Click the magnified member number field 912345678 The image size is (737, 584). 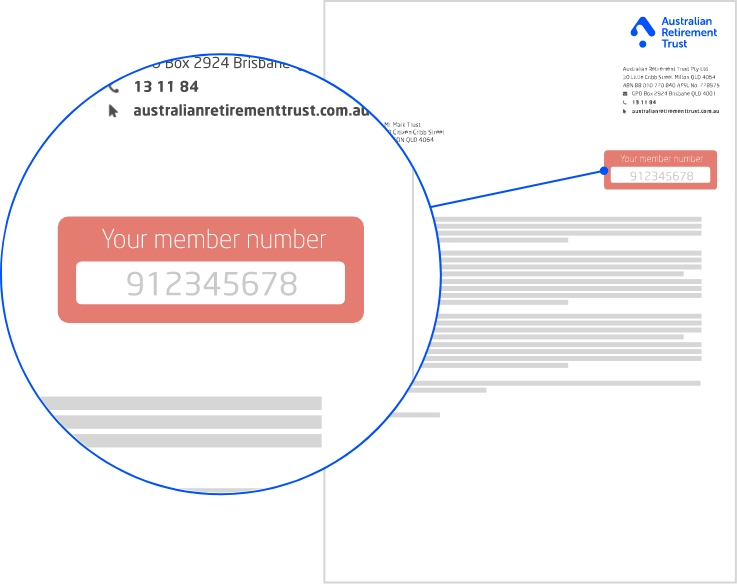211,283
